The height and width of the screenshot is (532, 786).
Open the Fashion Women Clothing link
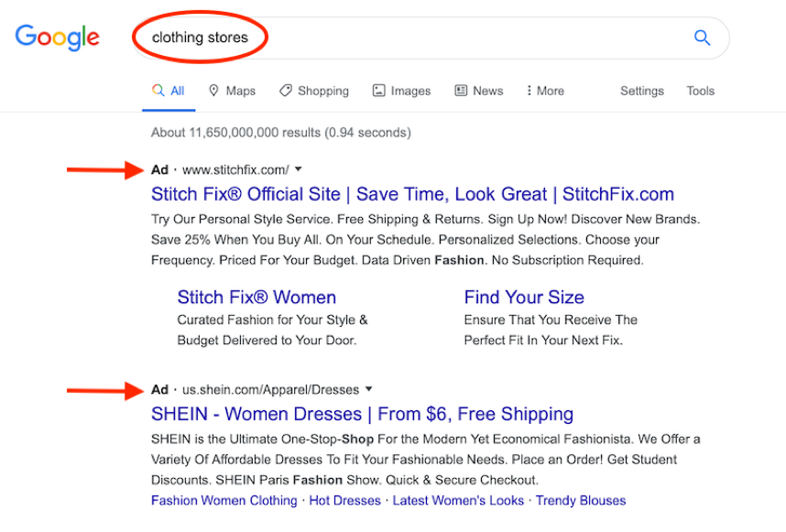224,501
